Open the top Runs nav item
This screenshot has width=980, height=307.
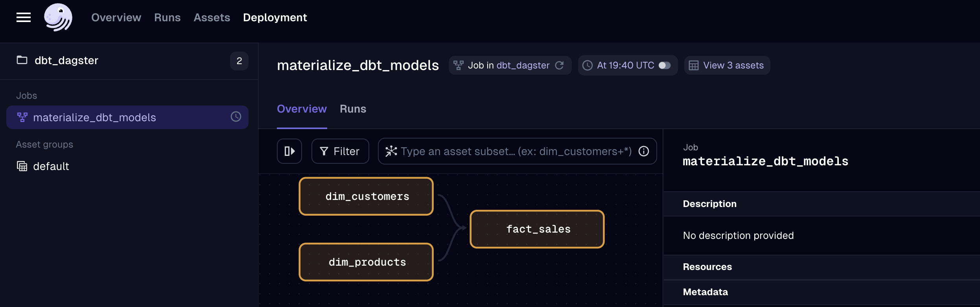click(167, 17)
